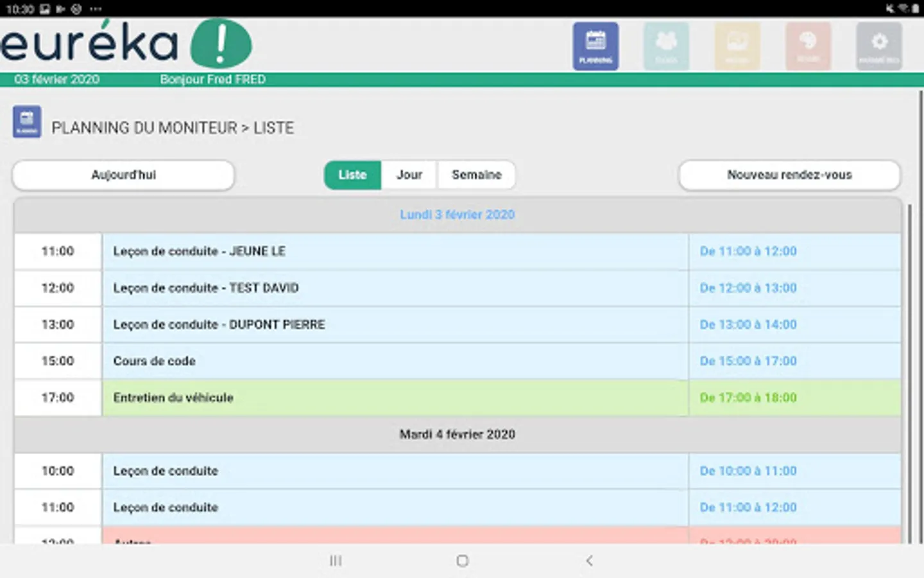Viewport: 924px width, 578px height.
Task: Open the gray Paramètres gear icon
Action: point(878,46)
